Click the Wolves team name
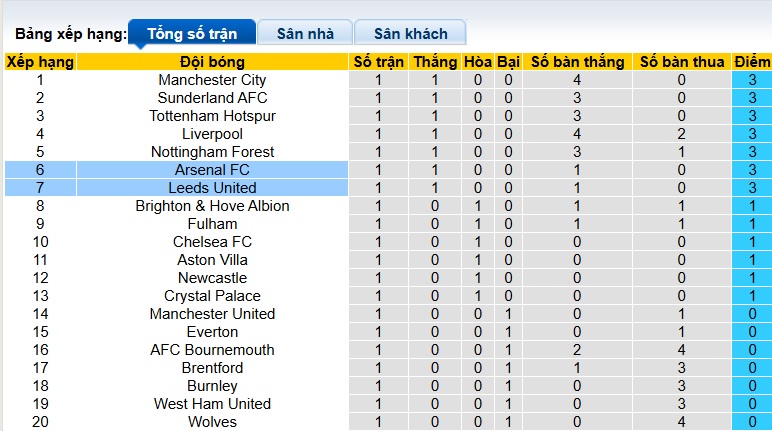Viewport: 772px width, 431px height. pyautogui.click(x=212, y=422)
